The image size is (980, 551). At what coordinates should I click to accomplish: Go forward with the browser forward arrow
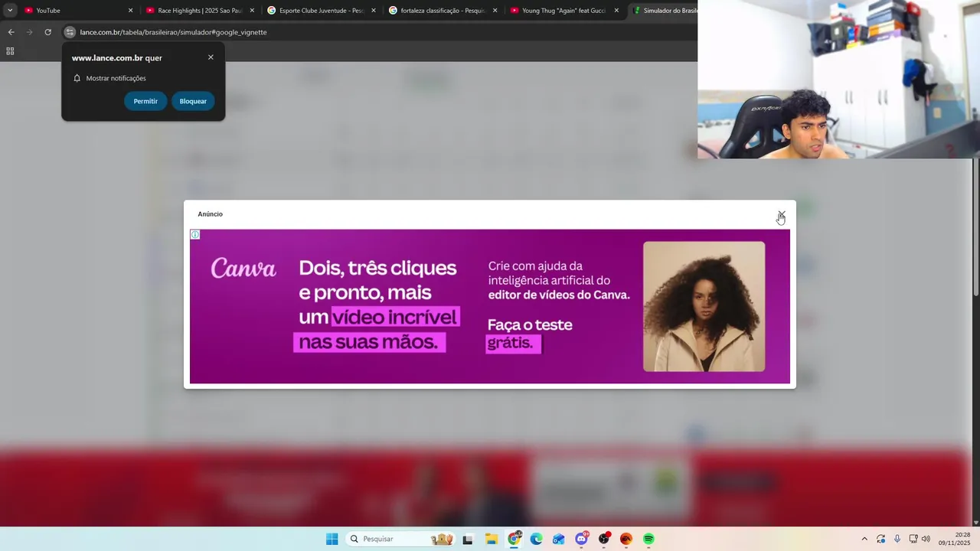[29, 32]
